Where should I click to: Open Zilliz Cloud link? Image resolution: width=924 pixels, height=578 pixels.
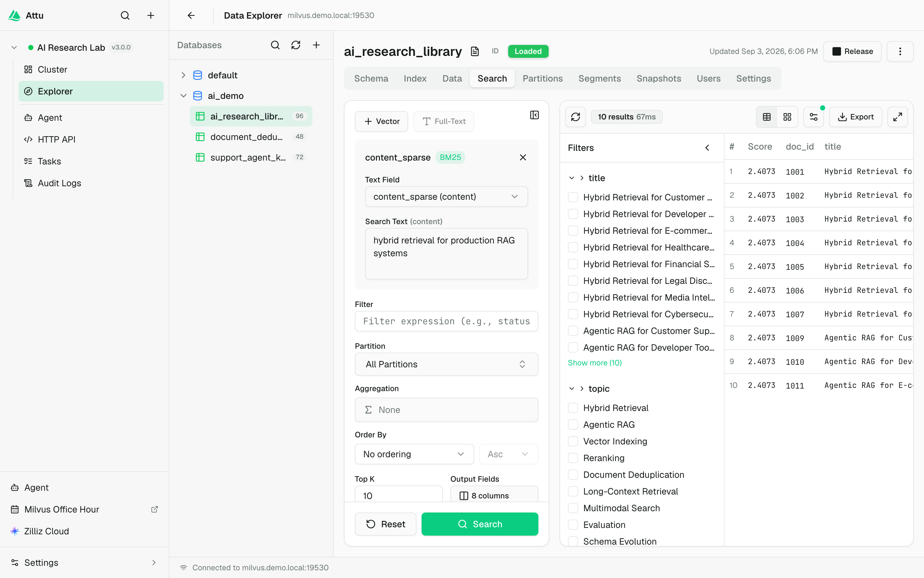[x=84, y=531]
